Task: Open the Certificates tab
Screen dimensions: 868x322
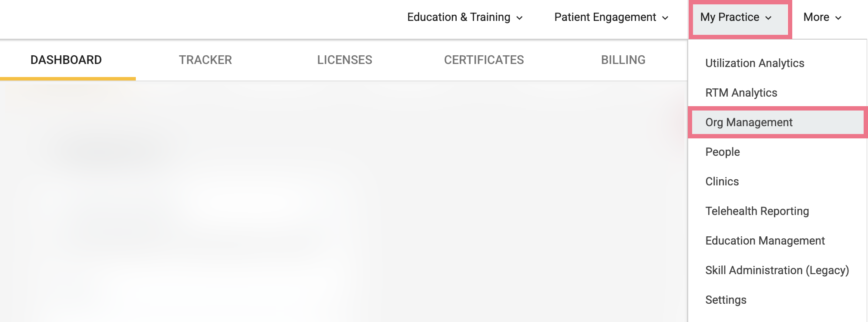Action: [484, 60]
